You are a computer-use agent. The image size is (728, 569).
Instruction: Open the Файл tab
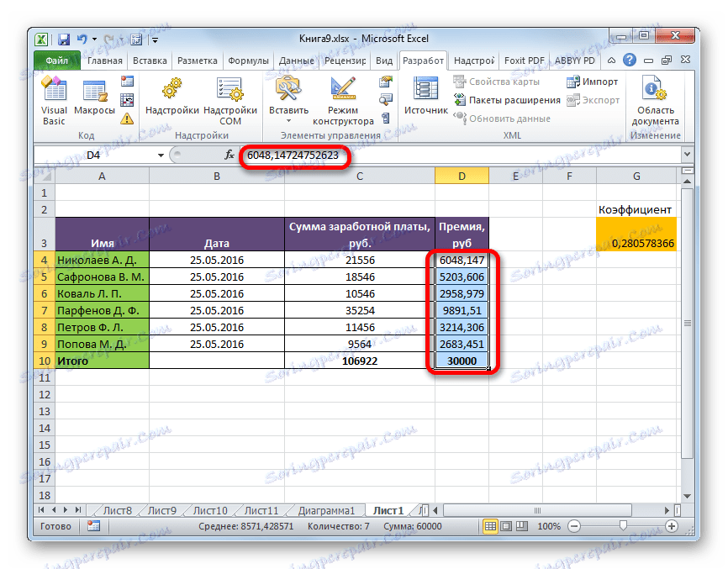57,61
